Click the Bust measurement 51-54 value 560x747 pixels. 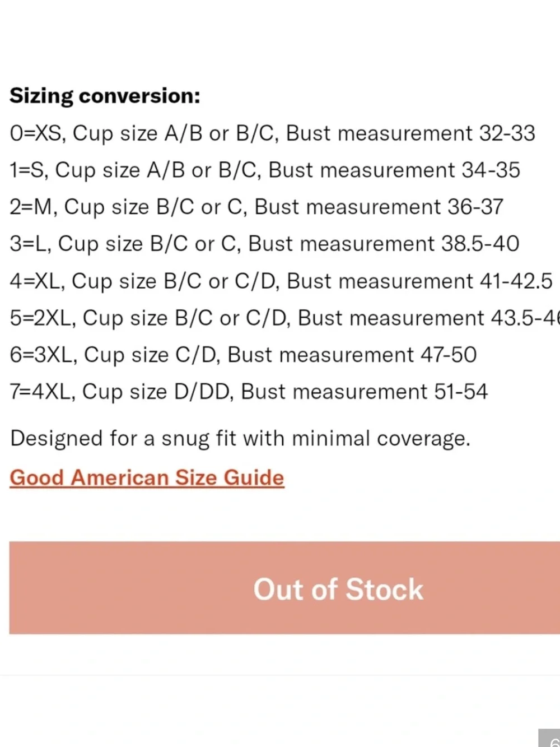tap(364, 392)
